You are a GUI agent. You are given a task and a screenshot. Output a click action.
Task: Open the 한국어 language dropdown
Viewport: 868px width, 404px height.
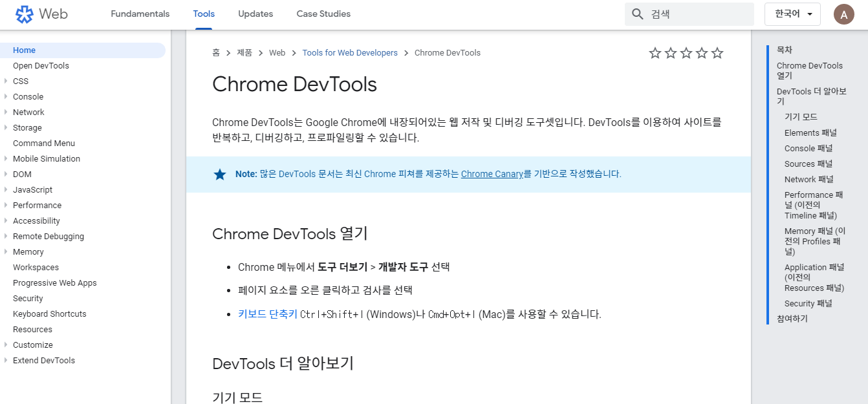pyautogui.click(x=792, y=14)
